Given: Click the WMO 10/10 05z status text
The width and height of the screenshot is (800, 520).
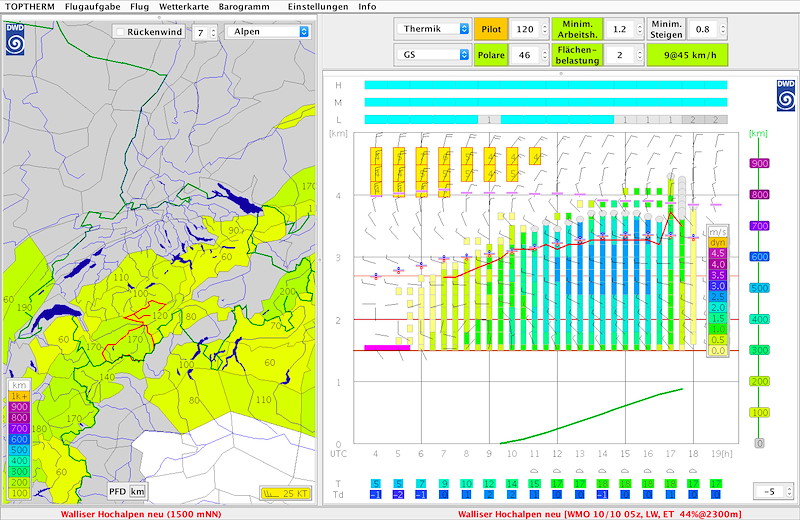Looking at the screenshot, I should pos(599,514).
